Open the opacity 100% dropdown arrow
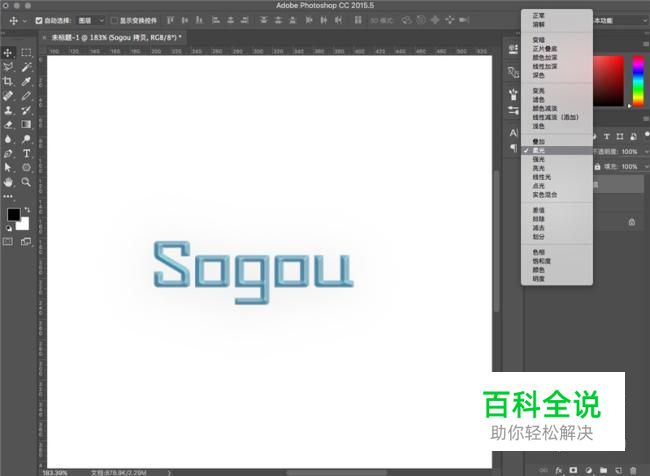The width and height of the screenshot is (650, 476). click(x=646, y=152)
